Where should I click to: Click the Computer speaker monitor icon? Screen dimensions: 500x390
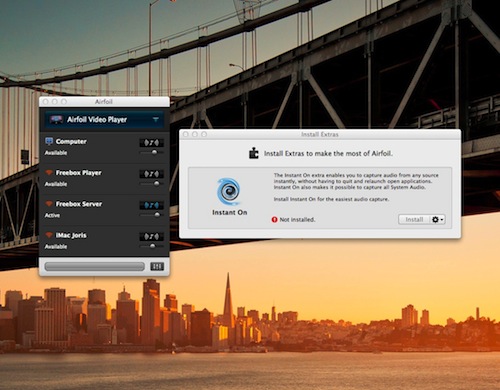(49, 141)
